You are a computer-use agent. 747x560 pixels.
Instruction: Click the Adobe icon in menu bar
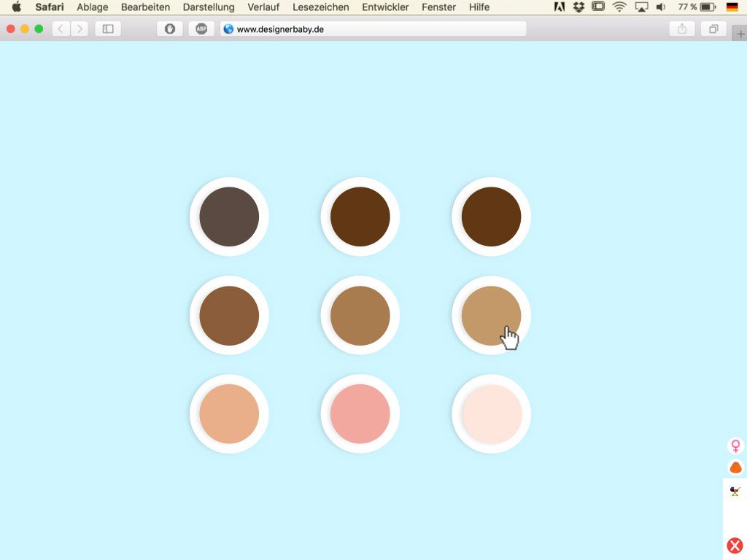pyautogui.click(x=560, y=7)
